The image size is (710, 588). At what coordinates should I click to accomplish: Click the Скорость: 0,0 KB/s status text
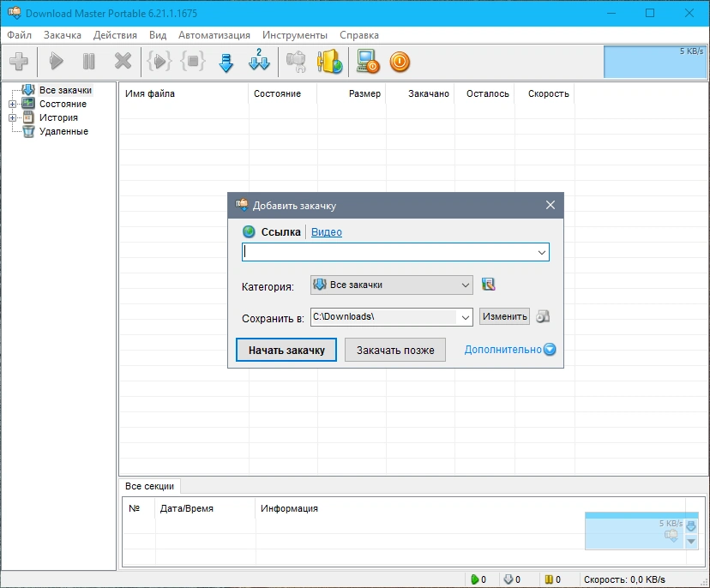(x=624, y=579)
